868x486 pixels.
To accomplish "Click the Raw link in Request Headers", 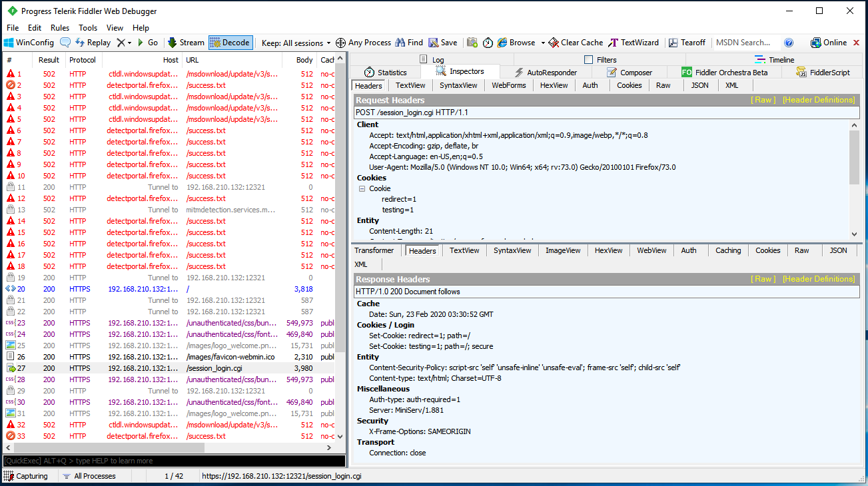I will pos(763,100).
